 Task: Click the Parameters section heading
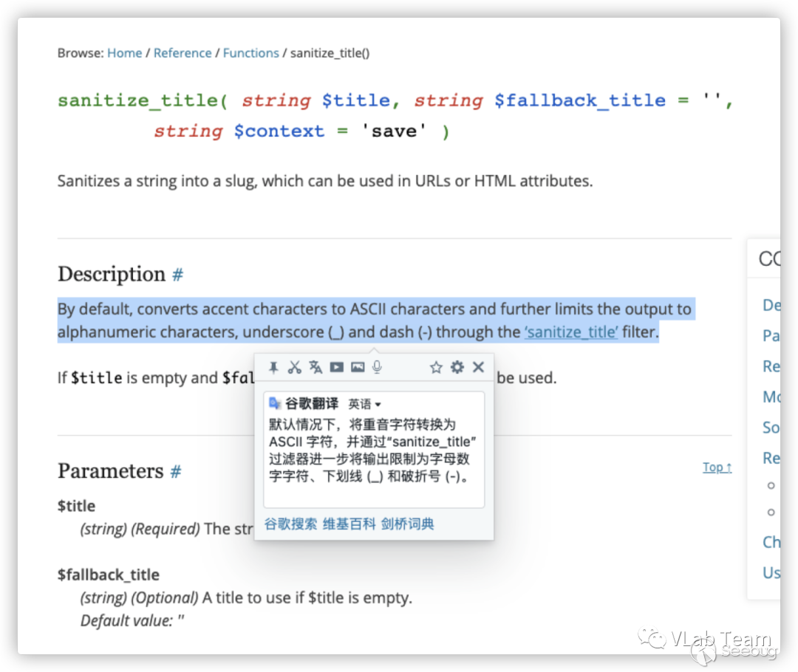click(x=110, y=471)
